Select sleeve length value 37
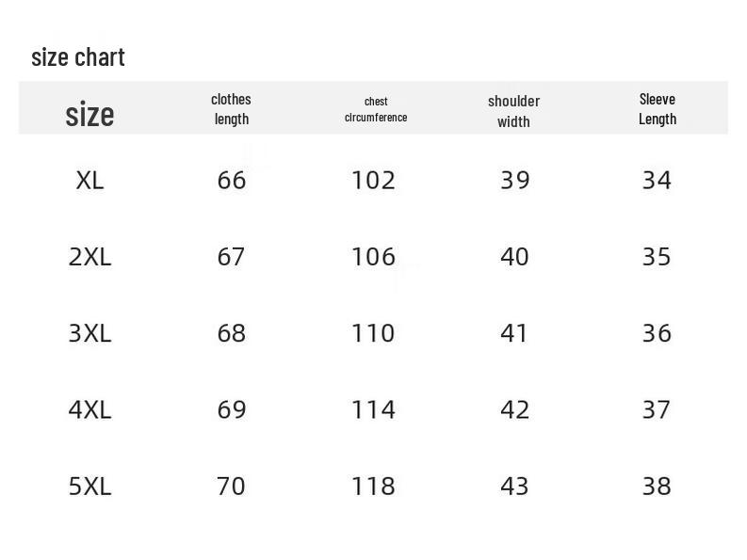The height and width of the screenshot is (560, 747). tap(657, 409)
